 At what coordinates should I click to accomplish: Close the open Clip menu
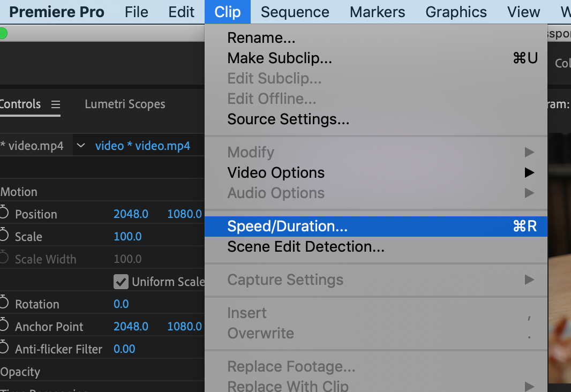click(x=228, y=12)
